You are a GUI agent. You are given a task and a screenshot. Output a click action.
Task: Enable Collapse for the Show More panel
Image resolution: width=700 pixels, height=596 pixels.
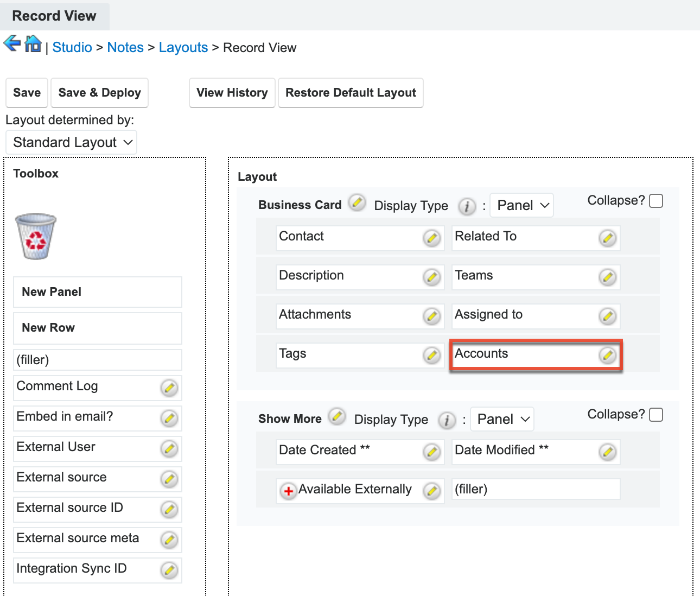(x=656, y=414)
